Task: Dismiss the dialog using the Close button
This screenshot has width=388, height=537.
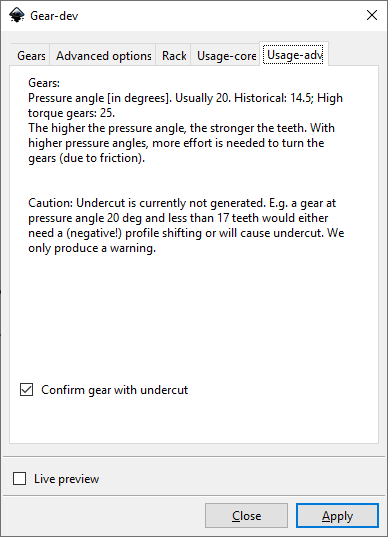Action: pyautogui.click(x=246, y=515)
